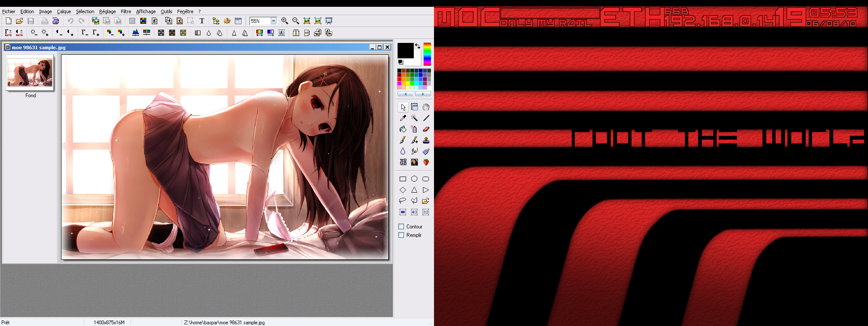
Task: Open the histogram levels icon
Action: click(x=136, y=33)
